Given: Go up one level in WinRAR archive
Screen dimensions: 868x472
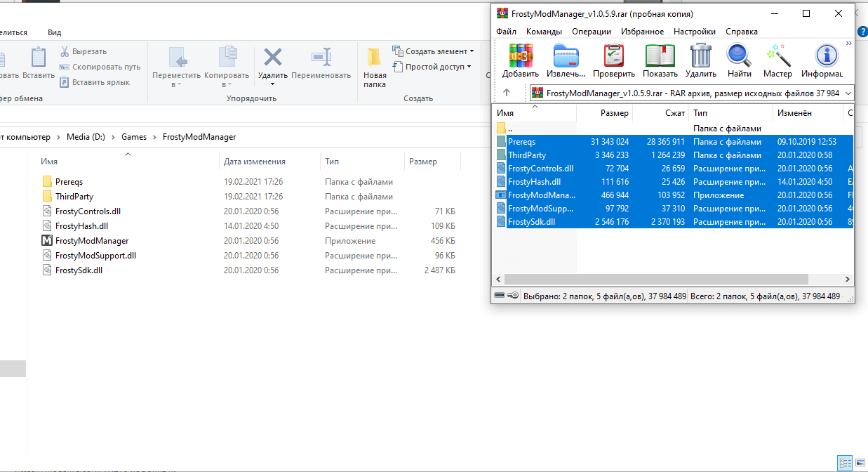Looking at the screenshot, I should pos(507,93).
